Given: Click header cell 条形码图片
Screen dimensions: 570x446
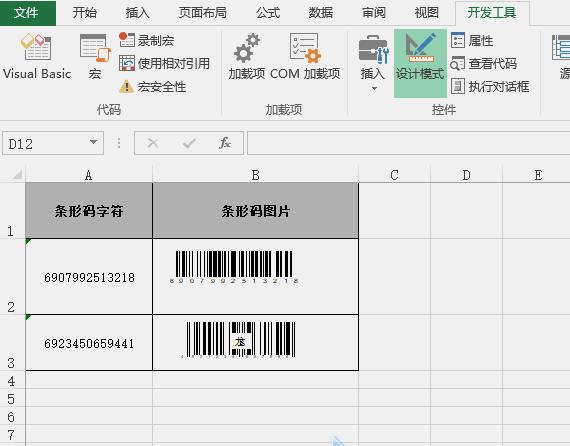Looking at the screenshot, I should [256, 211].
